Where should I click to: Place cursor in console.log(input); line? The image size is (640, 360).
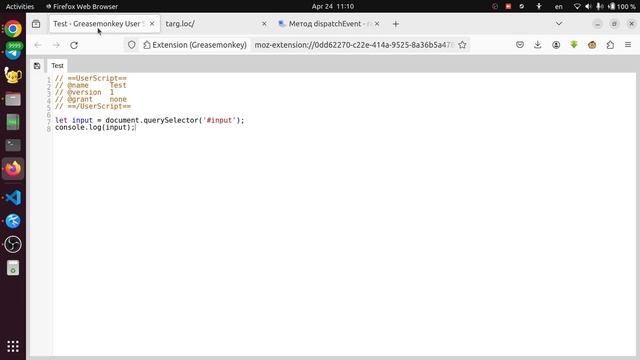pos(95,127)
